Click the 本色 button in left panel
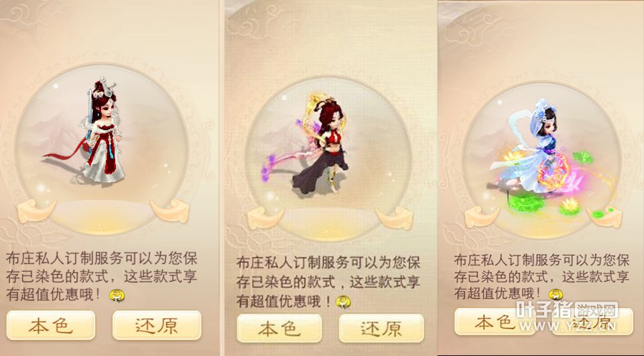The width and height of the screenshot is (644, 356). tap(51, 325)
